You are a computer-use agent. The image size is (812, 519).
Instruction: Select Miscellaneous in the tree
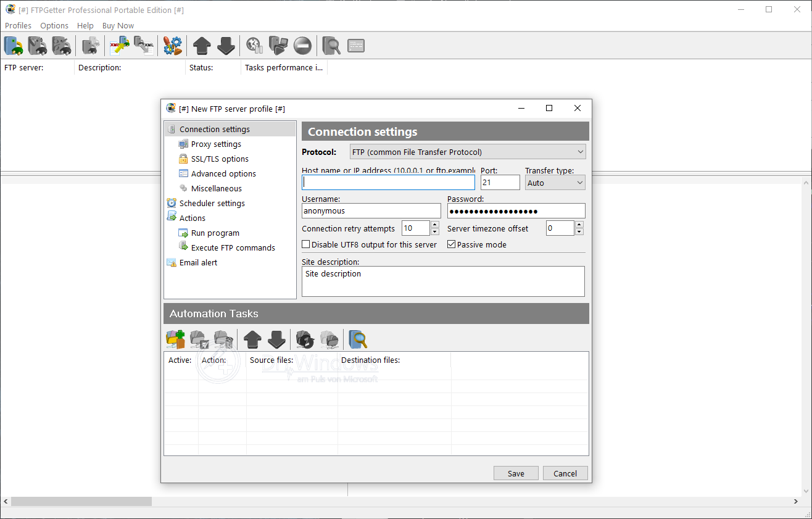pos(217,188)
